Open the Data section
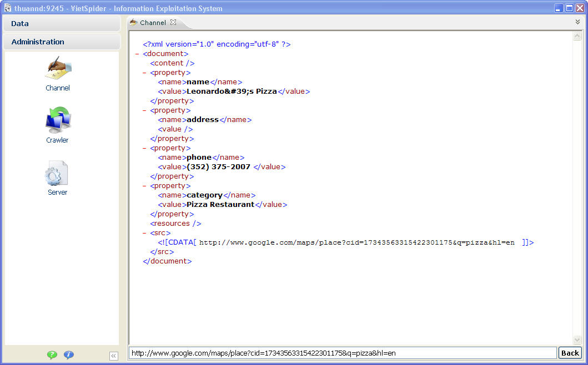The height and width of the screenshot is (365, 588). 62,24
